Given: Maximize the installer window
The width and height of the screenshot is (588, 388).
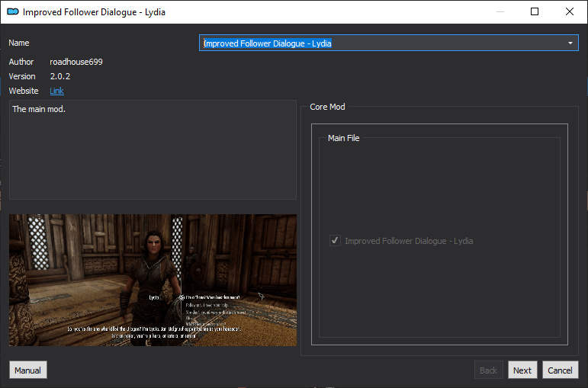Looking at the screenshot, I should tap(535, 11).
